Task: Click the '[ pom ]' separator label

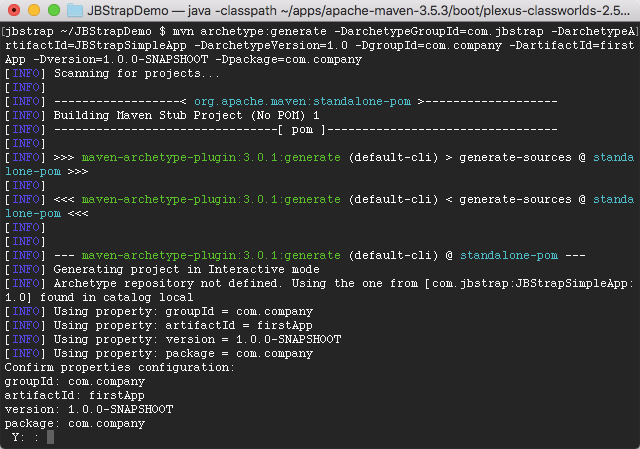Action: (x=302, y=130)
